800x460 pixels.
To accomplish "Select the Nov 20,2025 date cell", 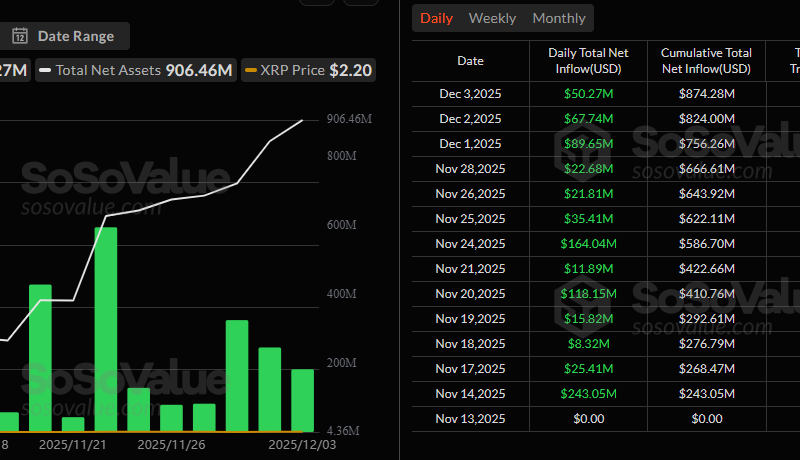I will [470, 293].
